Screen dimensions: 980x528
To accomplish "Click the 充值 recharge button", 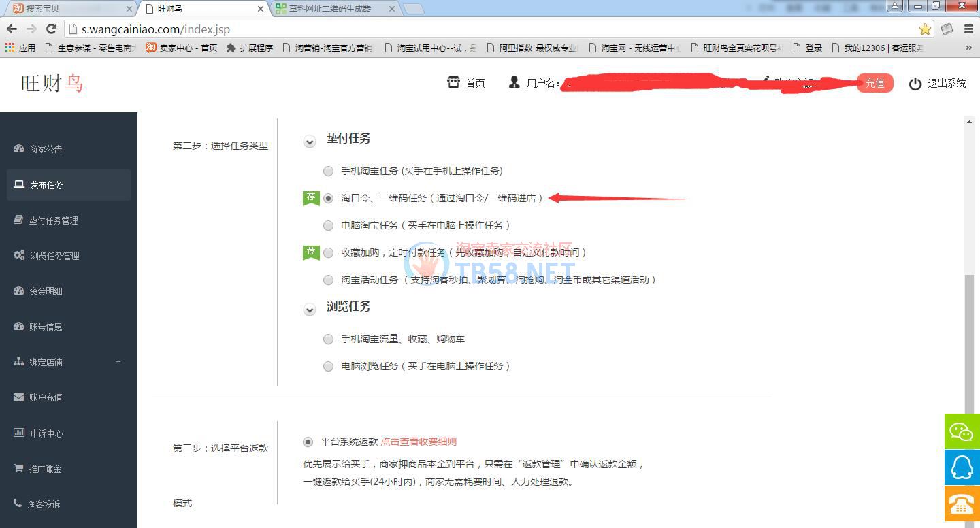I will click(x=875, y=83).
